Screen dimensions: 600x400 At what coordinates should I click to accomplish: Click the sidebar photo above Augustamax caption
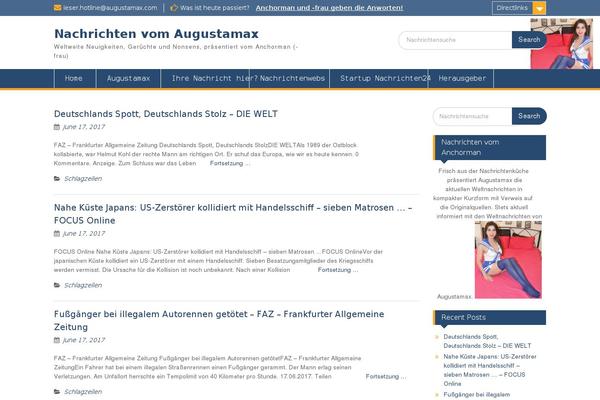point(508,260)
